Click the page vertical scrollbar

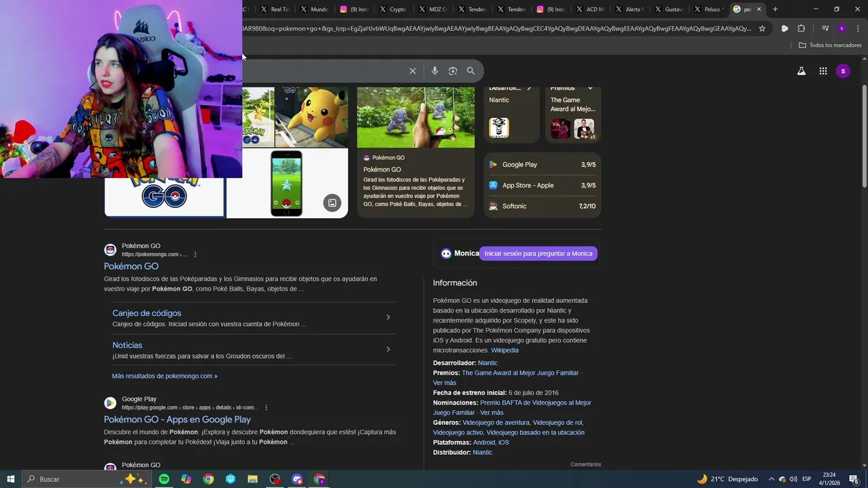coord(864,136)
